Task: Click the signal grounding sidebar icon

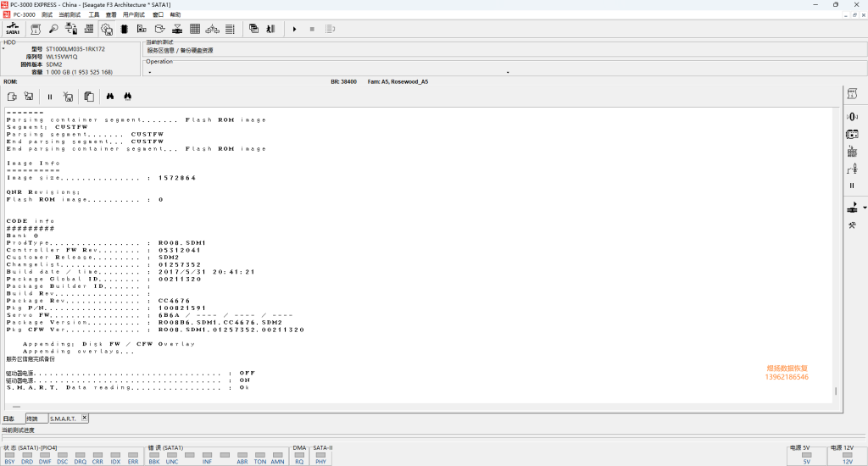Action: (x=852, y=169)
